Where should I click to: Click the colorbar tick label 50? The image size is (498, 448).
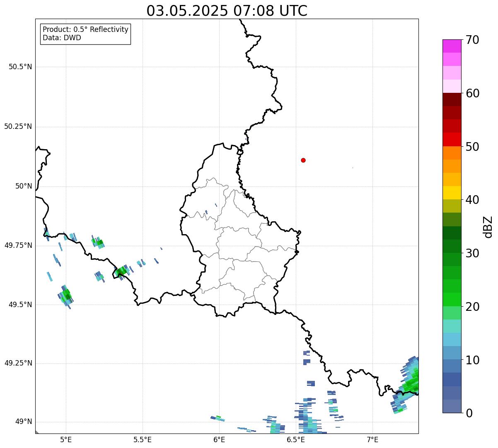click(472, 147)
